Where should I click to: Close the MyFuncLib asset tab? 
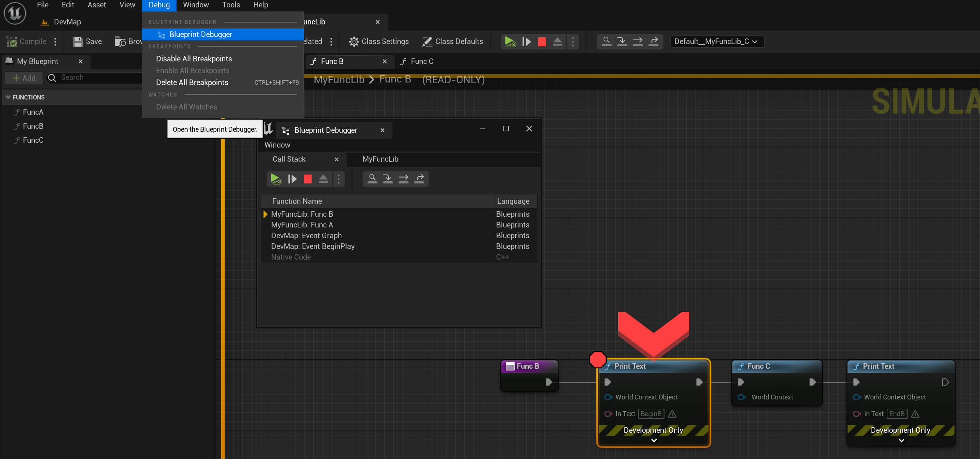(x=377, y=22)
